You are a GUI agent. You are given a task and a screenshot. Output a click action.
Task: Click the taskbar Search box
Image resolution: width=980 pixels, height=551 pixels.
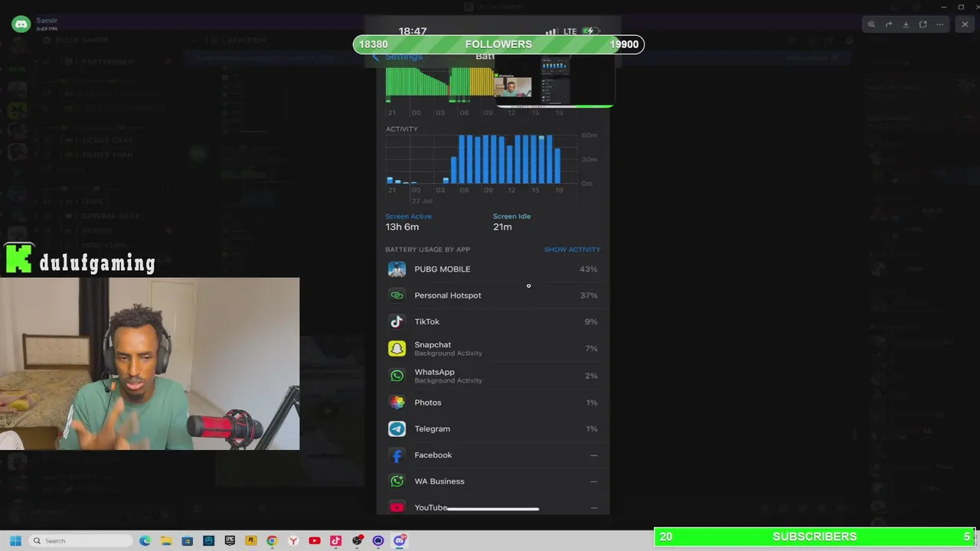pos(80,540)
